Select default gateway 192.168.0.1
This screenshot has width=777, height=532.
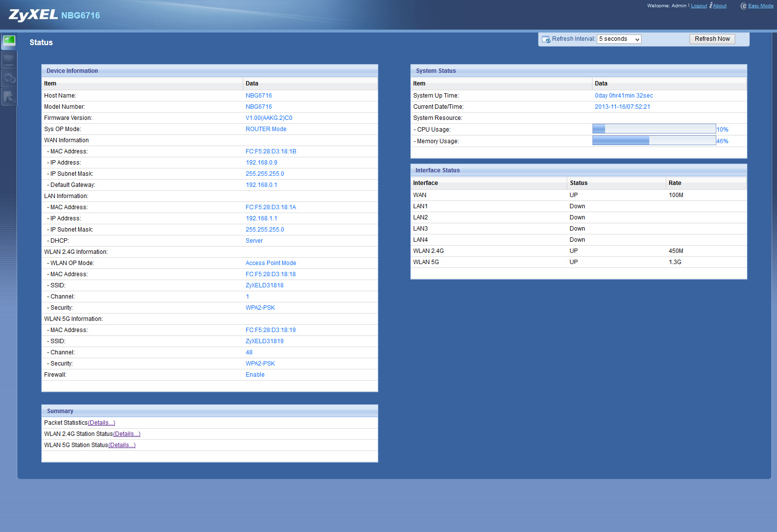[262, 185]
